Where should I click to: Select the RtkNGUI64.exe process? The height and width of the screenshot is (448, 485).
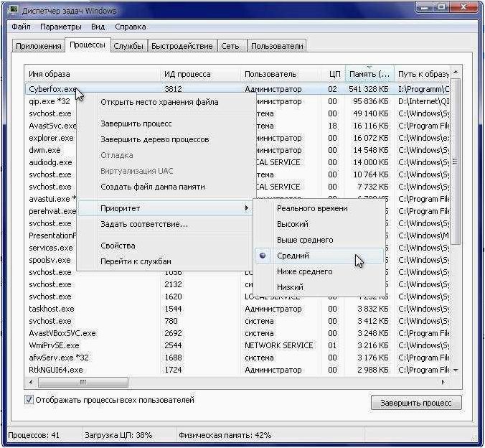(x=56, y=370)
